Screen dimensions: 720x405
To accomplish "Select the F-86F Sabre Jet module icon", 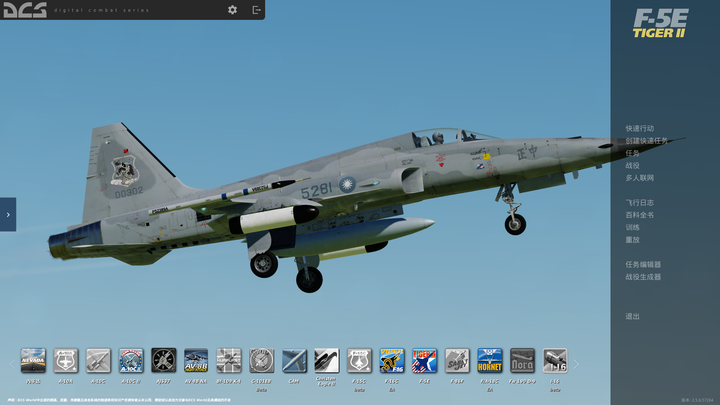I will (x=457, y=360).
